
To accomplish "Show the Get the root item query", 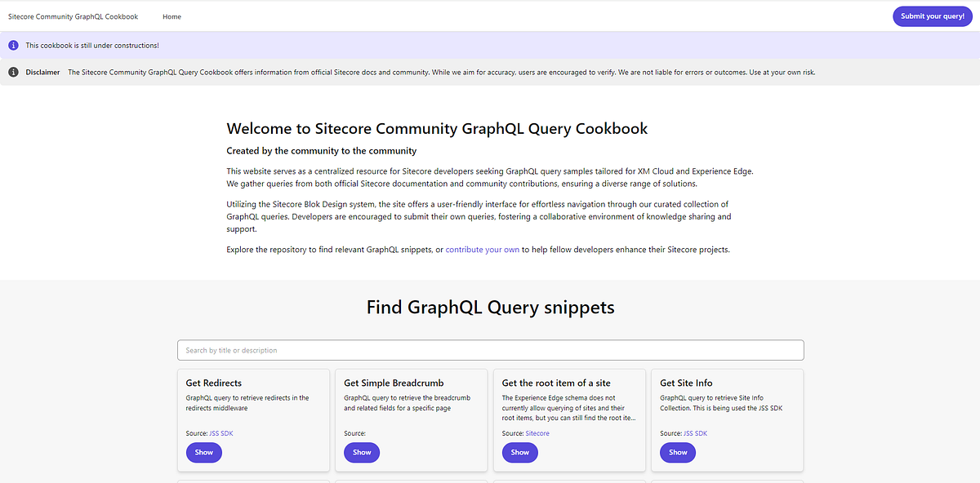I will tap(519, 452).
